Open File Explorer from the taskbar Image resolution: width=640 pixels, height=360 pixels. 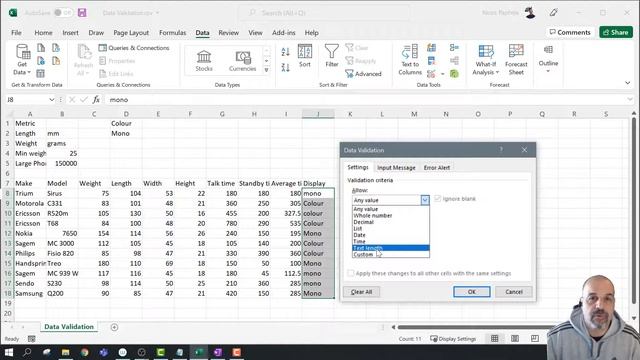pyautogui.click(x=65, y=352)
